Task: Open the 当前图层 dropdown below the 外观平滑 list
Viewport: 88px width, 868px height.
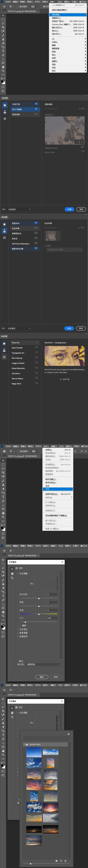Action: click(x=20, y=209)
